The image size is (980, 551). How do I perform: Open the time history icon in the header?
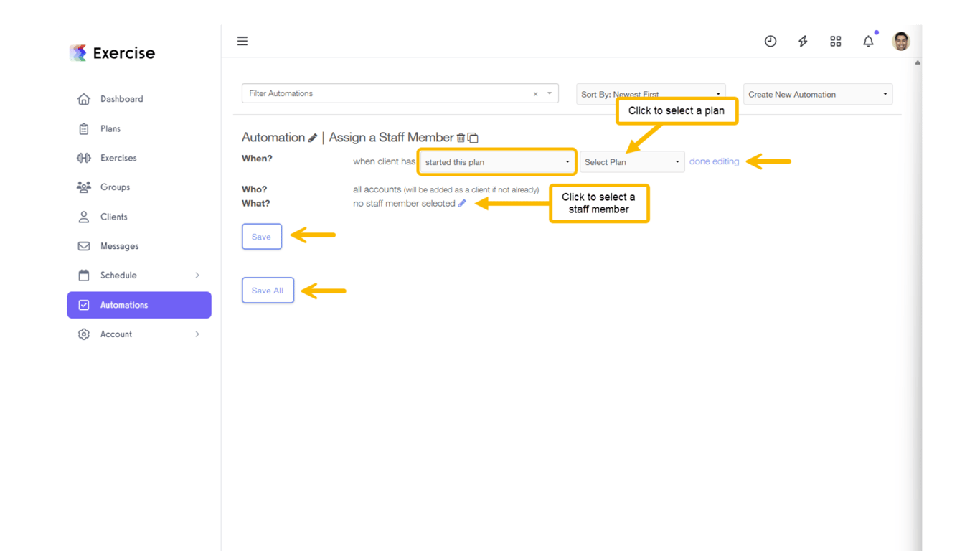(x=771, y=41)
